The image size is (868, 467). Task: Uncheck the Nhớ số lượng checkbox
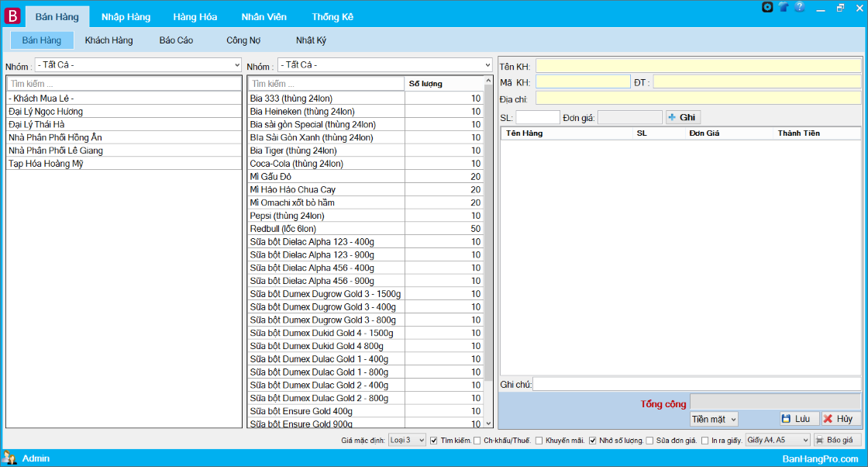point(593,441)
